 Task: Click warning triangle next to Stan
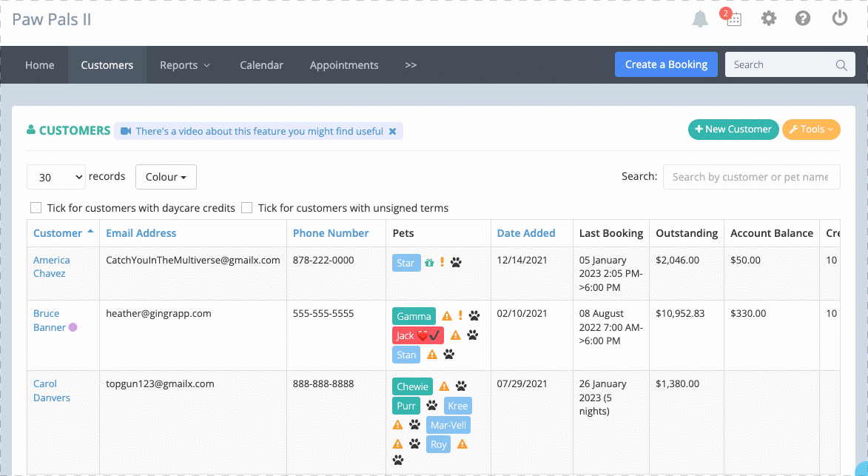coord(432,355)
